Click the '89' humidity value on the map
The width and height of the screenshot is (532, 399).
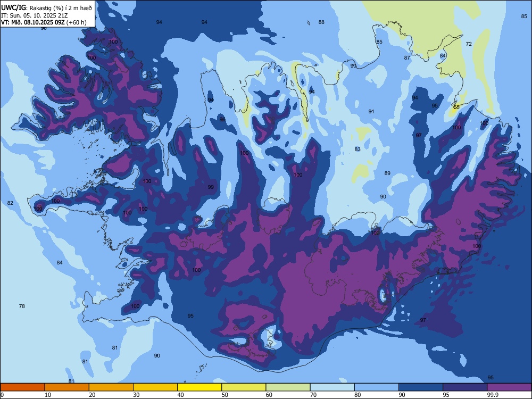coord(387,173)
